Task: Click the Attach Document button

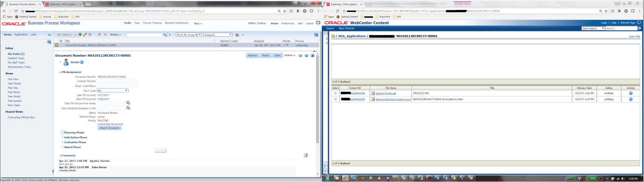Action: click(x=110, y=128)
